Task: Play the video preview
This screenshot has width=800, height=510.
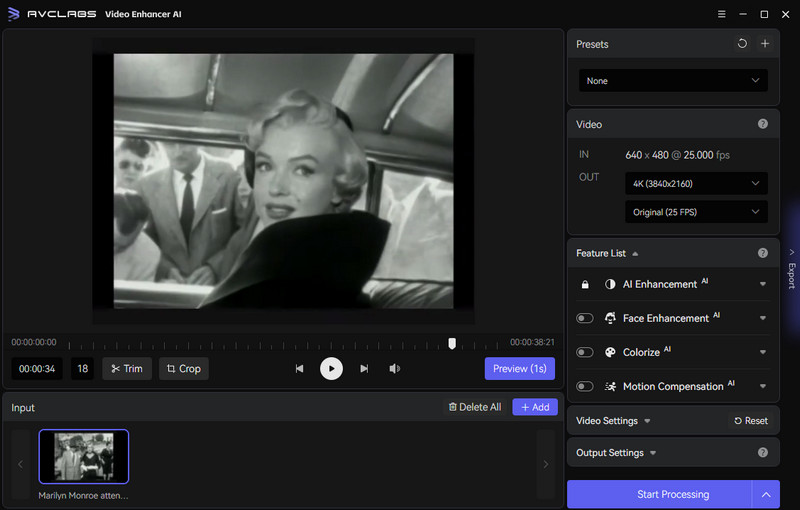Action: 331,368
